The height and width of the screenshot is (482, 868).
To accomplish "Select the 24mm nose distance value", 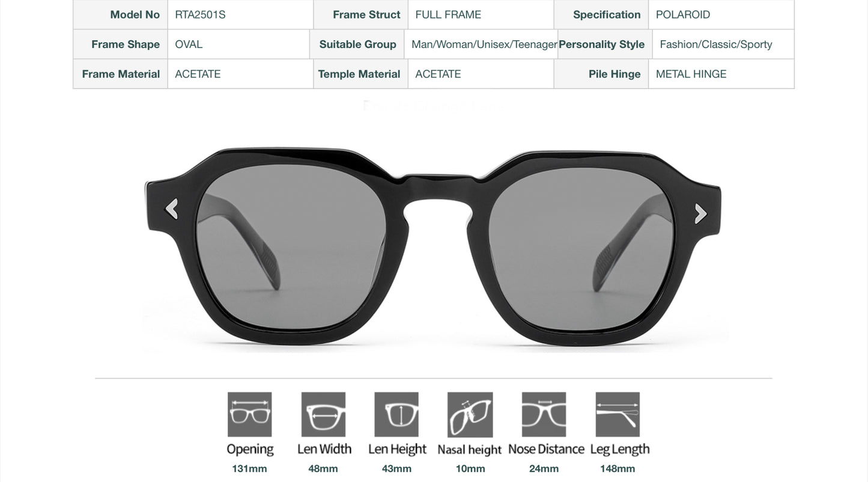I will point(544,469).
